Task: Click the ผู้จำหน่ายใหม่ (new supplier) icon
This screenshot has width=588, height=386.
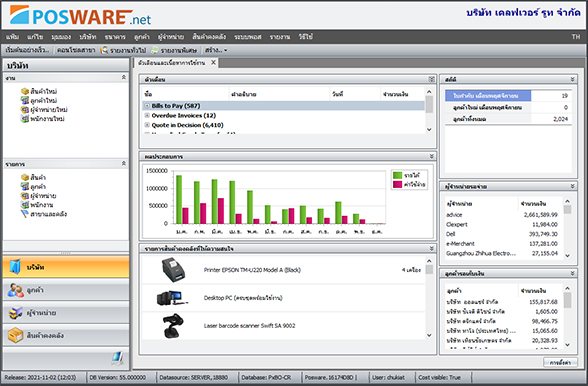Action: coord(25,110)
